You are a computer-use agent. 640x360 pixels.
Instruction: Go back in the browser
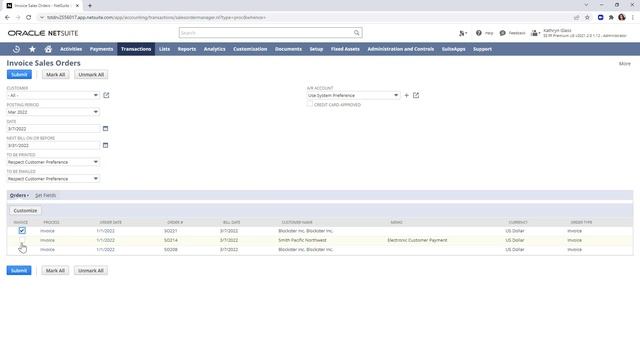coord(7,18)
